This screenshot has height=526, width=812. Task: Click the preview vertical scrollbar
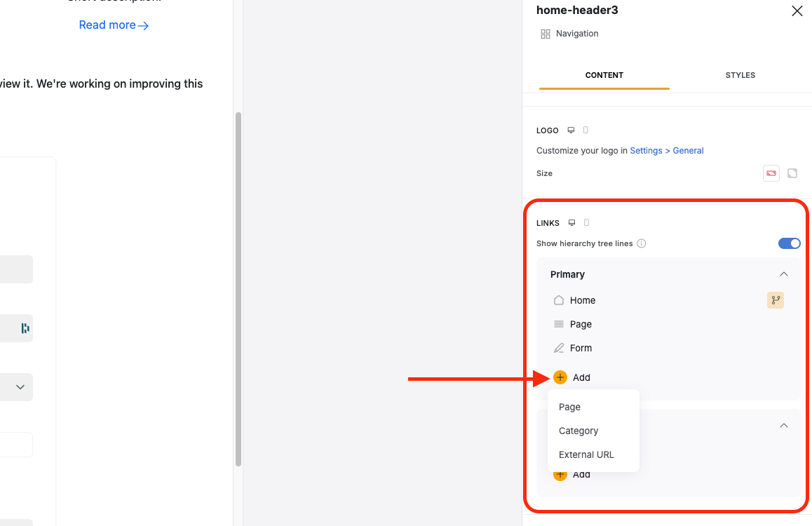point(238,289)
